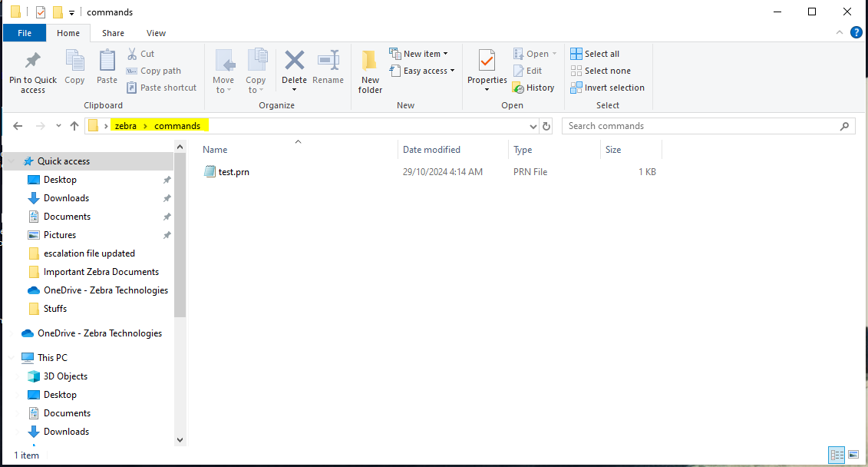Open escalation file updated folder

tap(89, 253)
